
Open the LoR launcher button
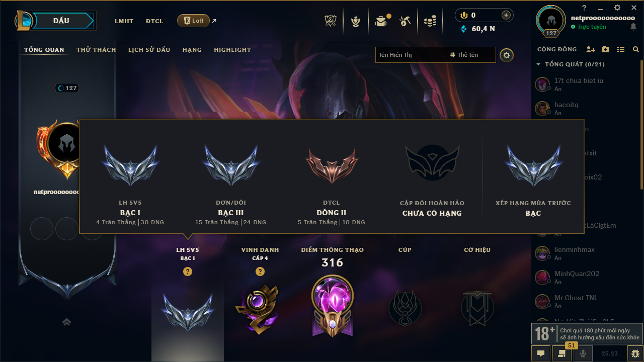click(x=194, y=21)
